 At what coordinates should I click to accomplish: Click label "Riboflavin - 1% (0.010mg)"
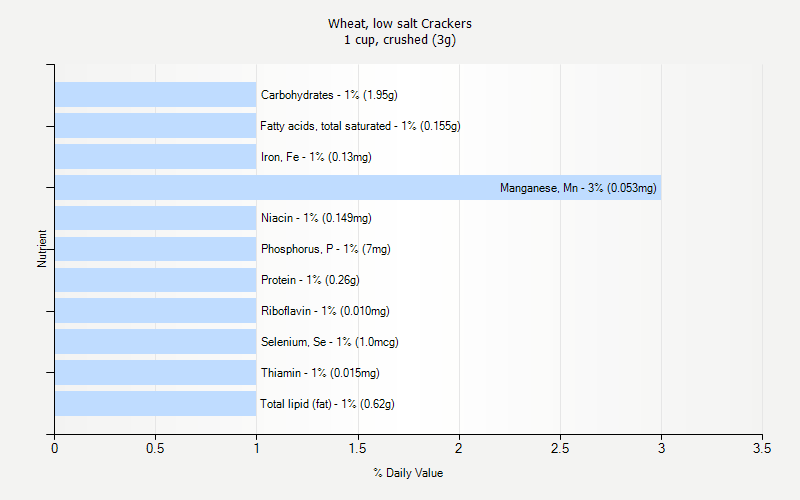325,311
